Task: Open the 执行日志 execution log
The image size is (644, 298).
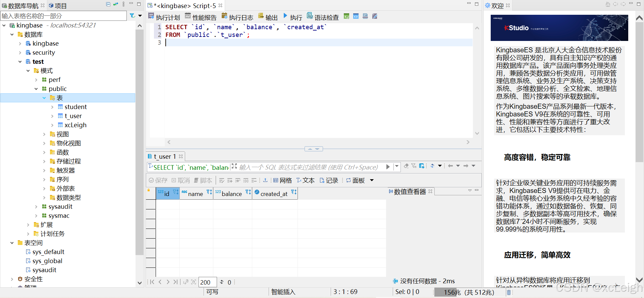Action: [237, 17]
